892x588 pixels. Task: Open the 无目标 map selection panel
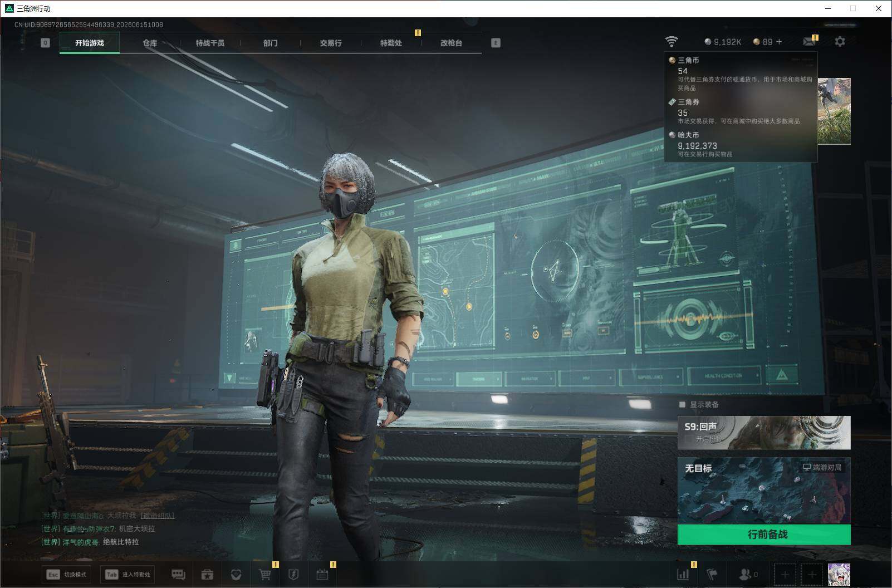pos(764,491)
